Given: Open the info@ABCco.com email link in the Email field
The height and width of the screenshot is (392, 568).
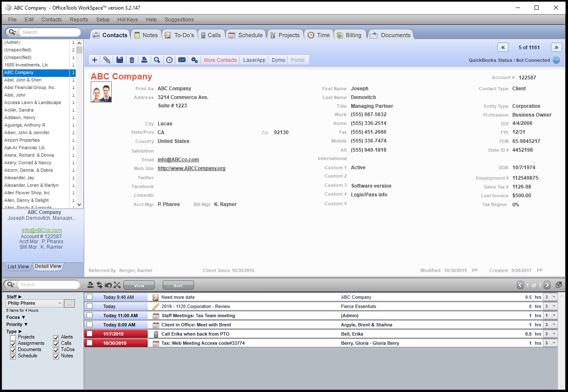Looking at the screenshot, I should click(x=178, y=160).
